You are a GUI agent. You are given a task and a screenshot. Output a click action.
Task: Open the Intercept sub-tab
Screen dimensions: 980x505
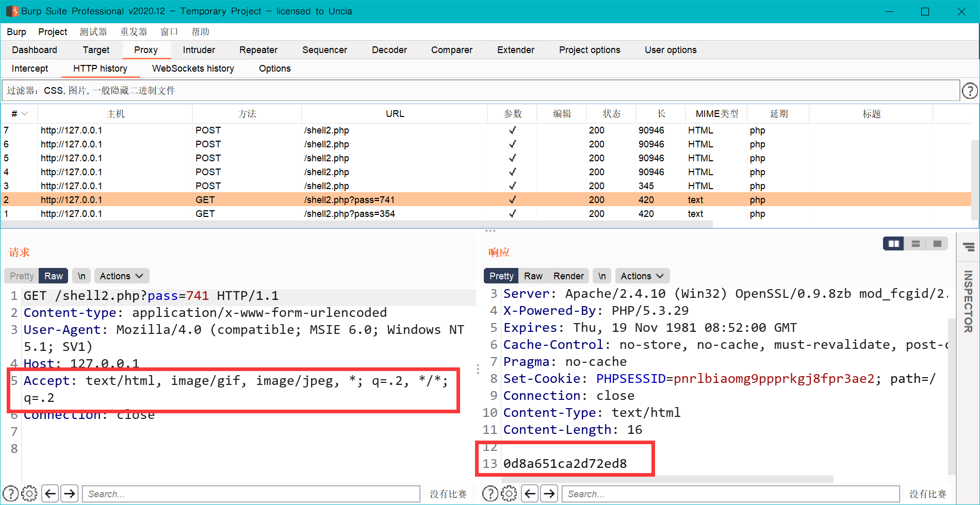[x=30, y=69]
